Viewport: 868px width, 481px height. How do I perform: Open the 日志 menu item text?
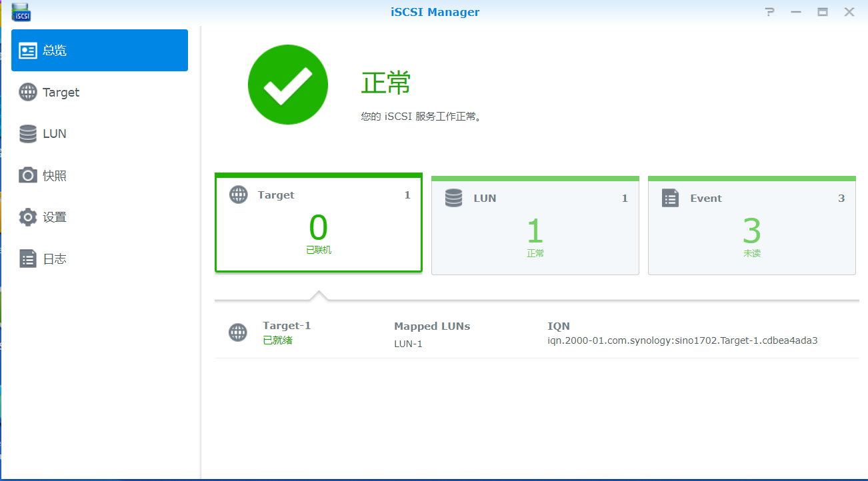tap(55, 259)
